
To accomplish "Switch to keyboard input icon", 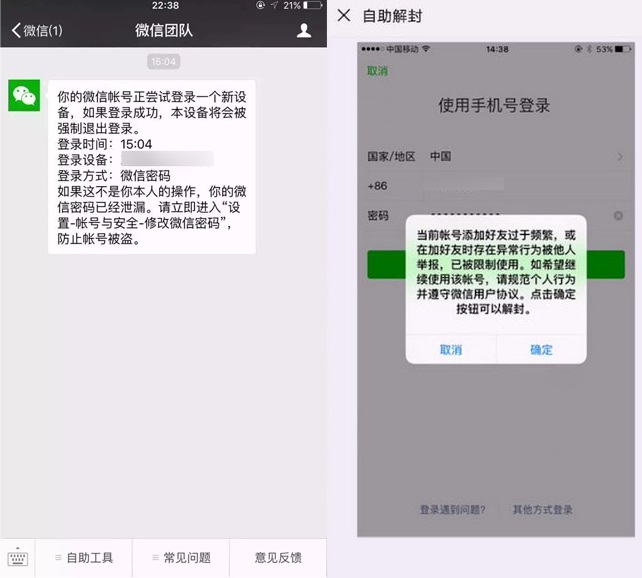I will pos(17,557).
